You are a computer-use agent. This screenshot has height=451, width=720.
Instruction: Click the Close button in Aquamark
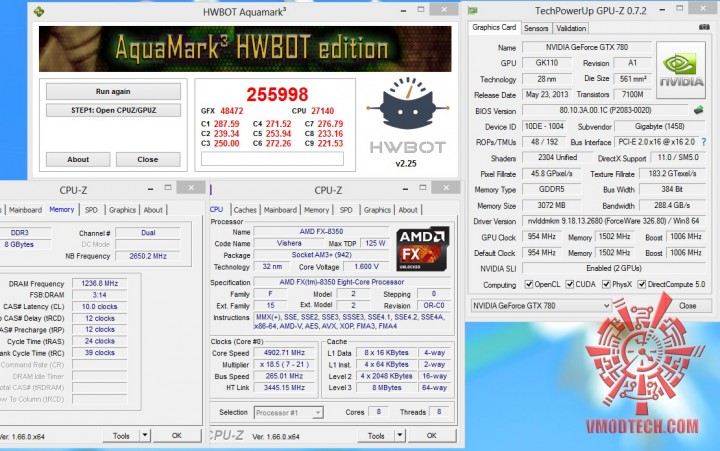tap(148, 159)
